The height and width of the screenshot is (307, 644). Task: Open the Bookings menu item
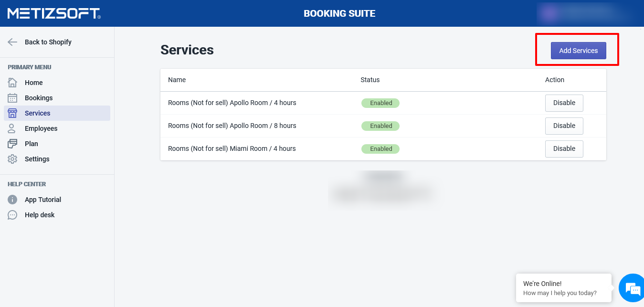click(39, 98)
